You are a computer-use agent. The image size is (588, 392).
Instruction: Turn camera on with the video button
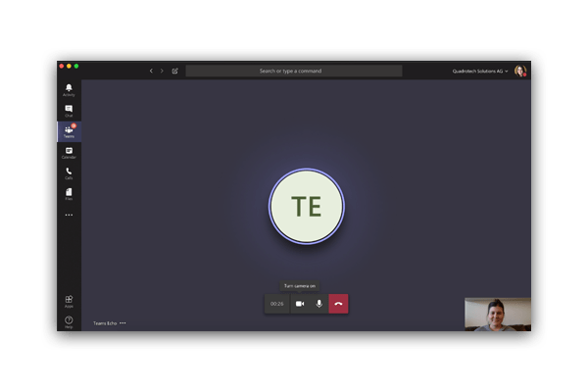pos(300,304)
